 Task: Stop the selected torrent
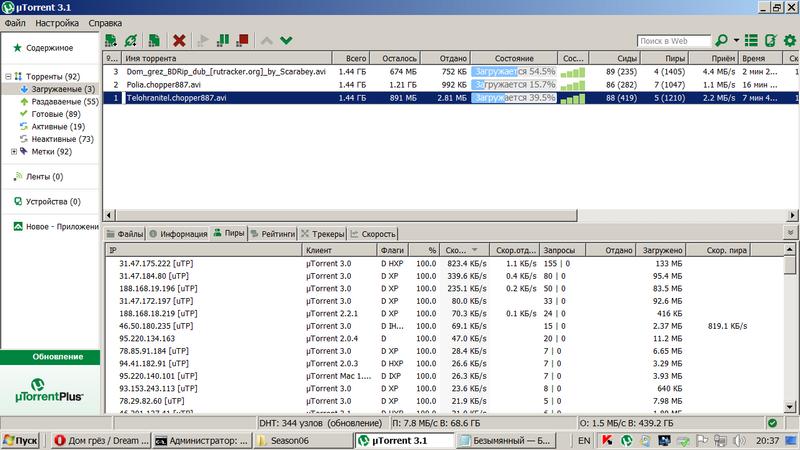point(242,40)
